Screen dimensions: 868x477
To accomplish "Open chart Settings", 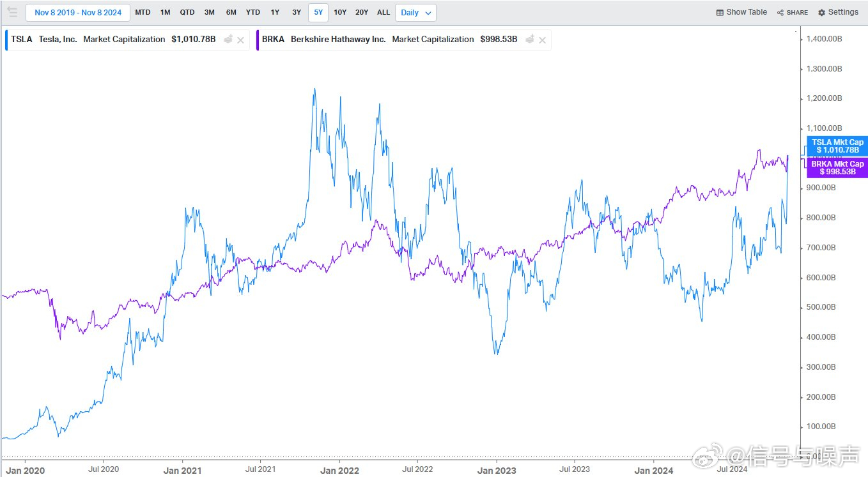I will (x=838, y=12).
